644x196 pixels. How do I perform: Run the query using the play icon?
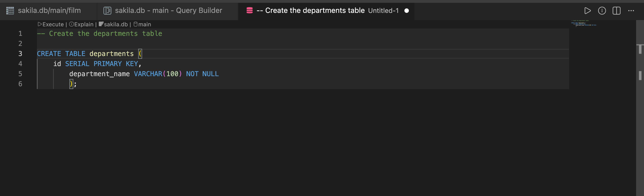[587, 11]
